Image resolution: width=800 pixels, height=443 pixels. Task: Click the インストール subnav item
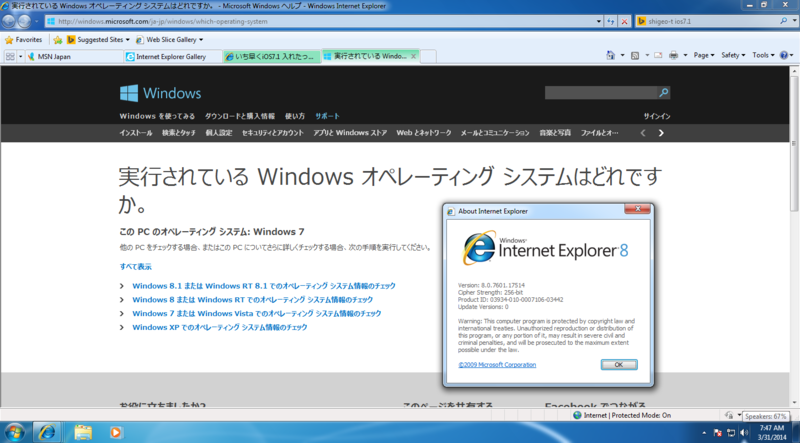pos(136,133)
